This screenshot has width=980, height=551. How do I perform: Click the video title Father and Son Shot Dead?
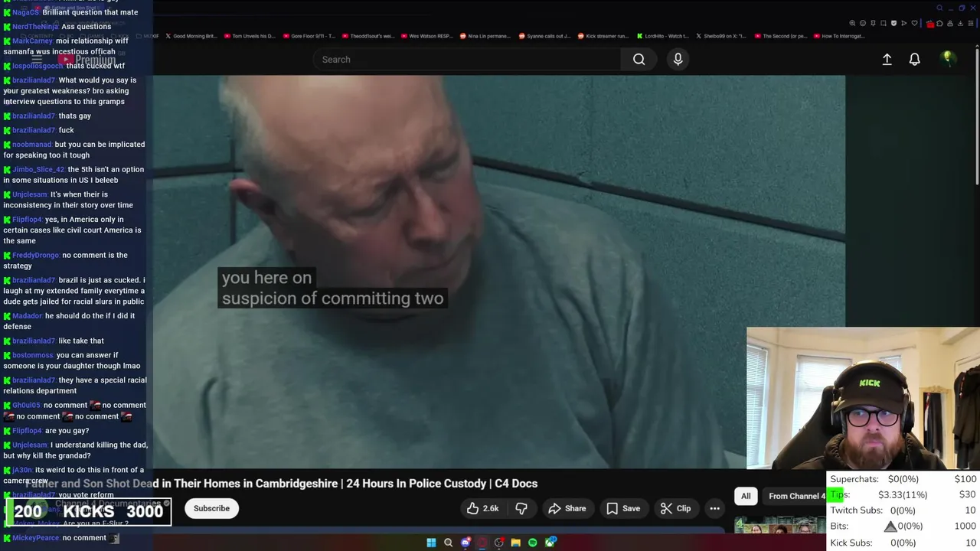click(x=282, y=484)
